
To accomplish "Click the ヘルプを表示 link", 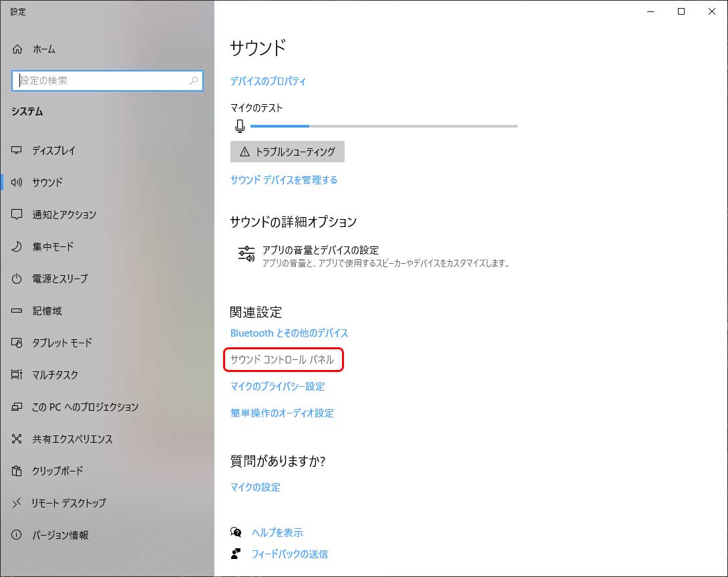I will point(278,532).
